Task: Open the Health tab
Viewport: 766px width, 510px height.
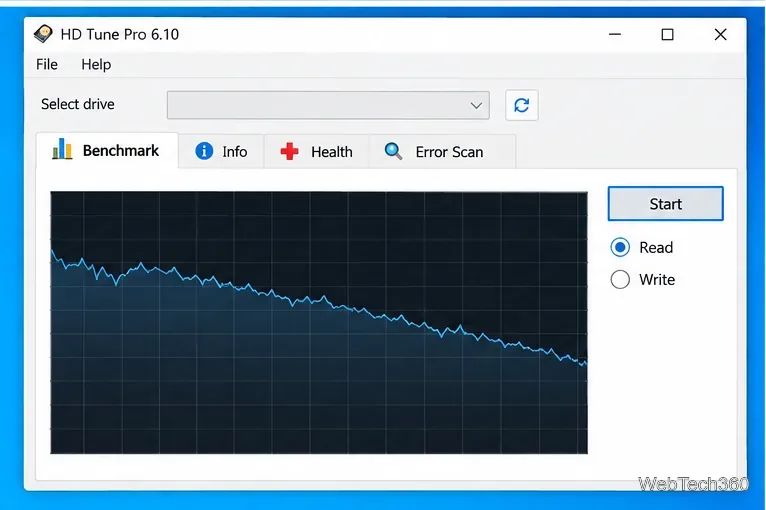Action: pos(317,151)
